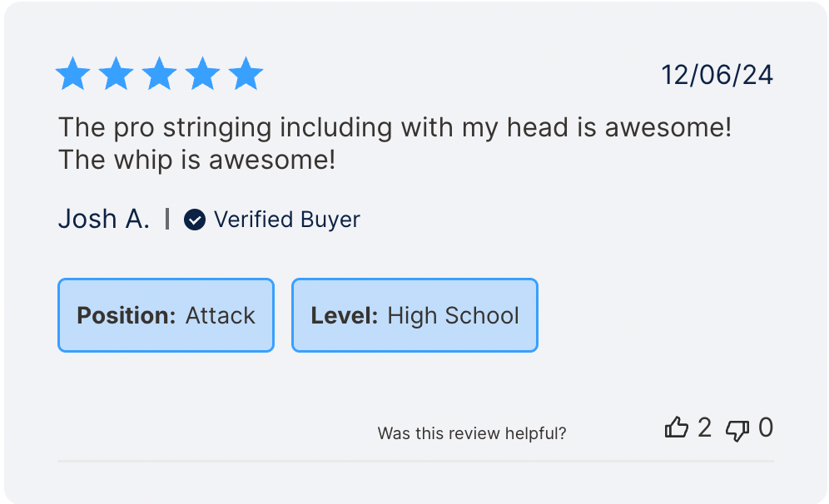Click 'The whip is awesome!' line
The height and width of the screenshot is (504, 829).
[197, 160]
